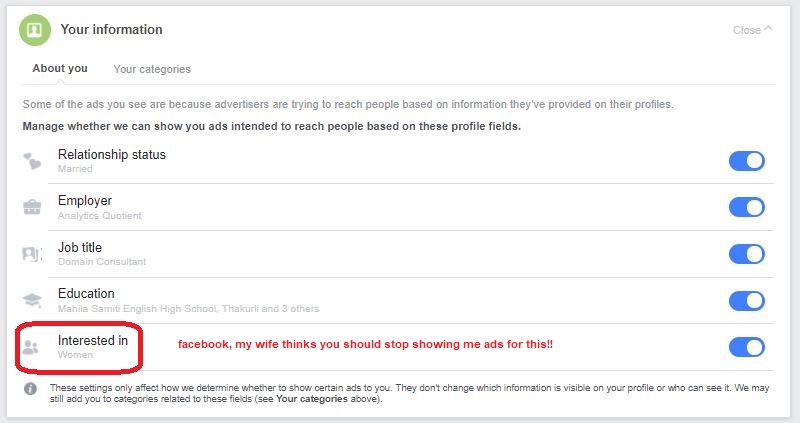Turn off the Employer ads toggle
The image size is (800, 423).
(746, 207)
